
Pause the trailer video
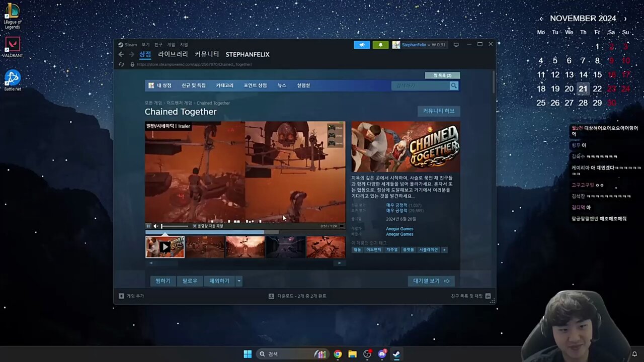click(148, 226)
